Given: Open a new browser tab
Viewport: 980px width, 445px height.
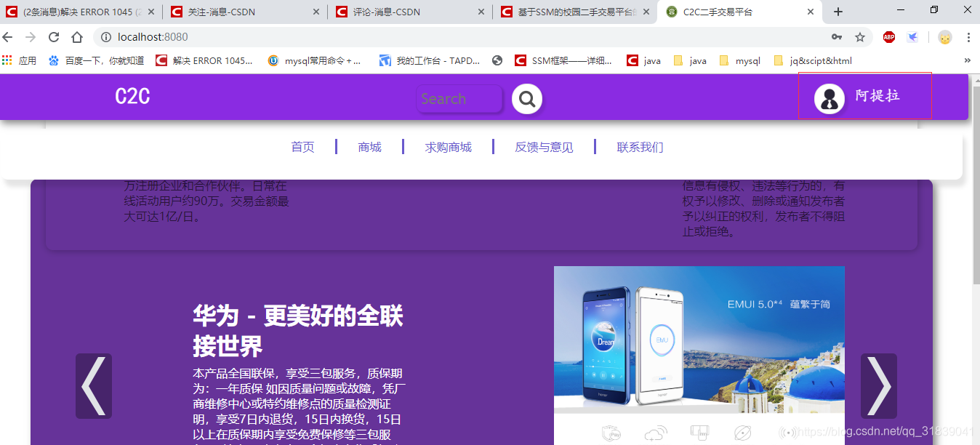Looking at the screenshot, I should coord(838,12).
